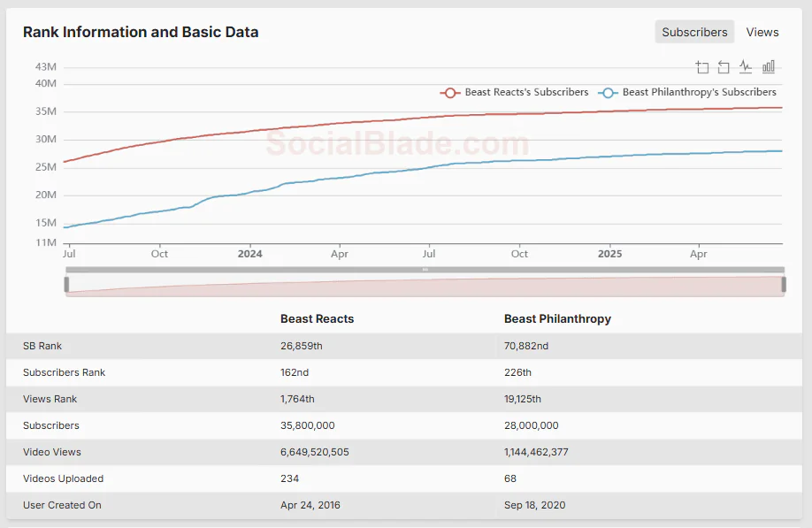812x528 pixels.
Task: Toggle Beast Reacts's Subscribers legend series
Action: pyautogui.click(x=514, y=92)
